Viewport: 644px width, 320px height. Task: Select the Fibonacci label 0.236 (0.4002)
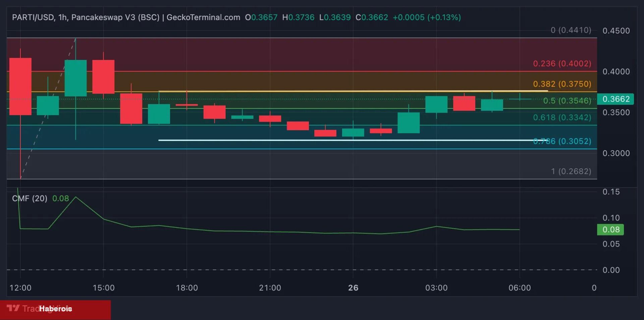coord(562,63)
